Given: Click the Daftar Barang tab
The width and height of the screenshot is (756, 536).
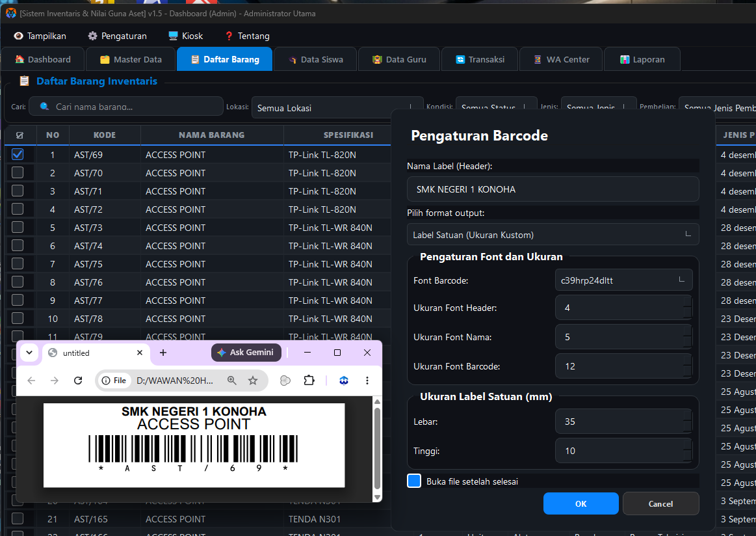Looking at the screenshot, I should [x=225, y=59].
